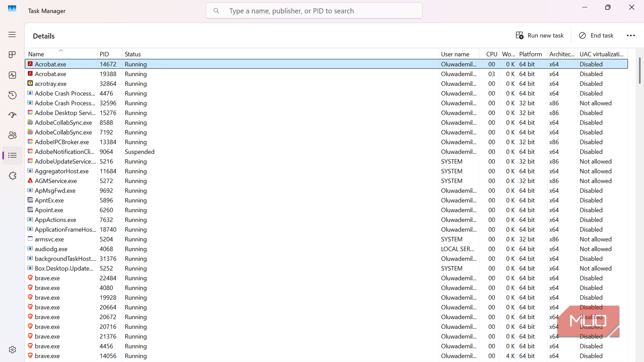The image size is (644, 362).
Task: Click the Acrobat.exe icon for PID 19388
Action: click(30, 73)
